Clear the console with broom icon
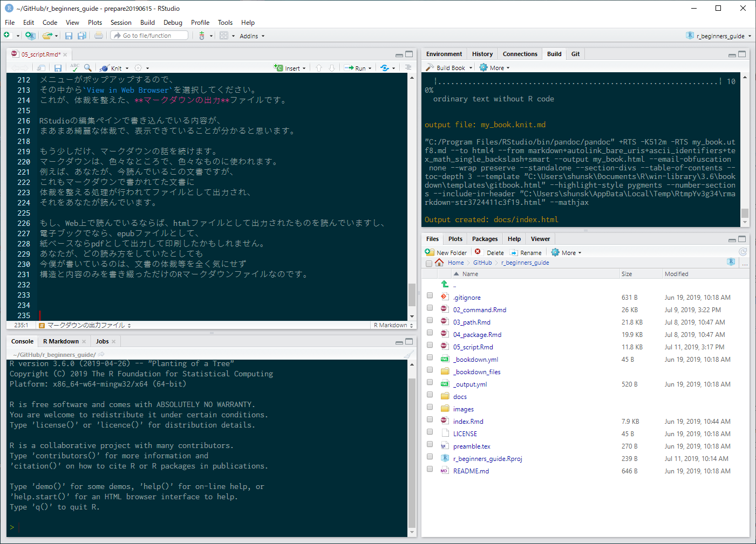 click(409, 354)
